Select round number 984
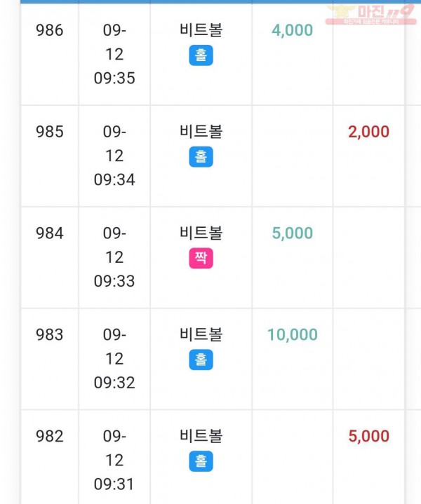Screen dimensions: 421x504 tap(50, 233)
